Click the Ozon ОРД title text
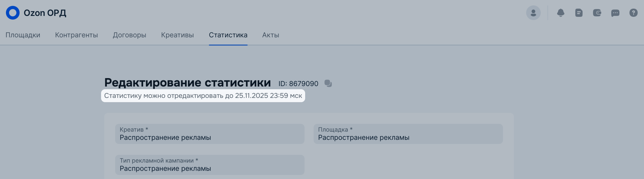 coord(45,13)
